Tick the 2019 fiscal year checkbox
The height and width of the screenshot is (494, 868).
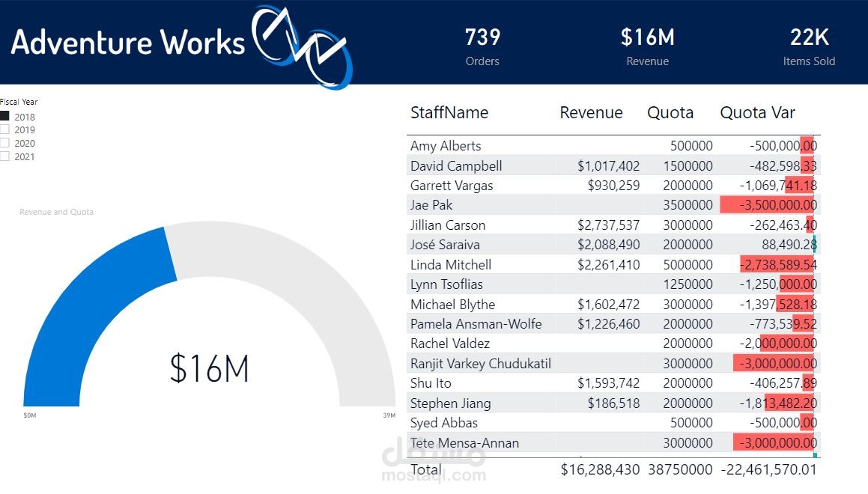[4, 129]
